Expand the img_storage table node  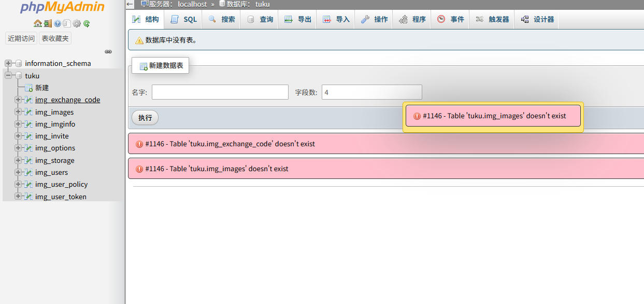click(18, 160)
